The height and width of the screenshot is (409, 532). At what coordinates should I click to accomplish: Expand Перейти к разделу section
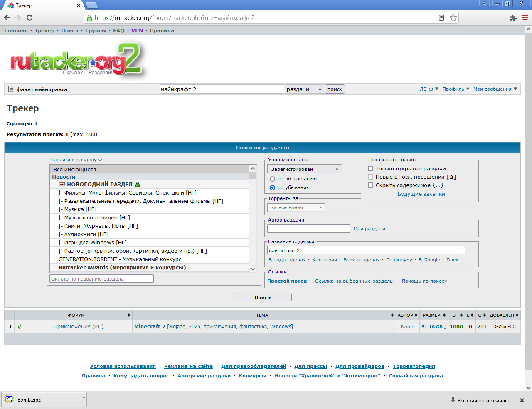click(76, 160)
